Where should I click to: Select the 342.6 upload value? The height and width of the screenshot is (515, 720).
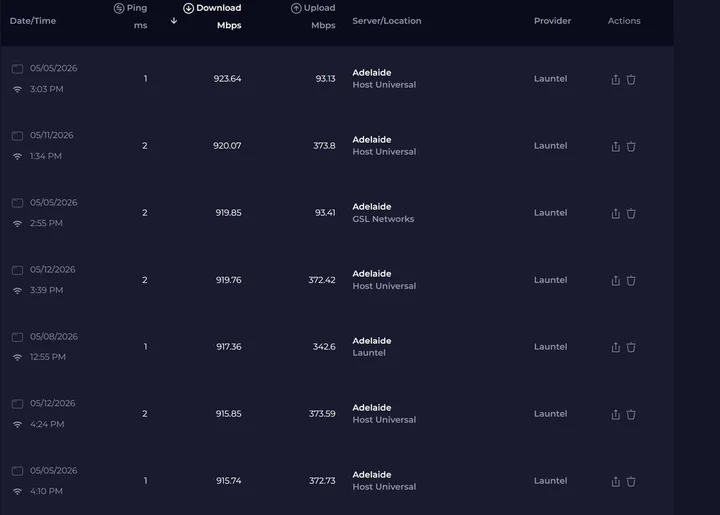[324, 347]
